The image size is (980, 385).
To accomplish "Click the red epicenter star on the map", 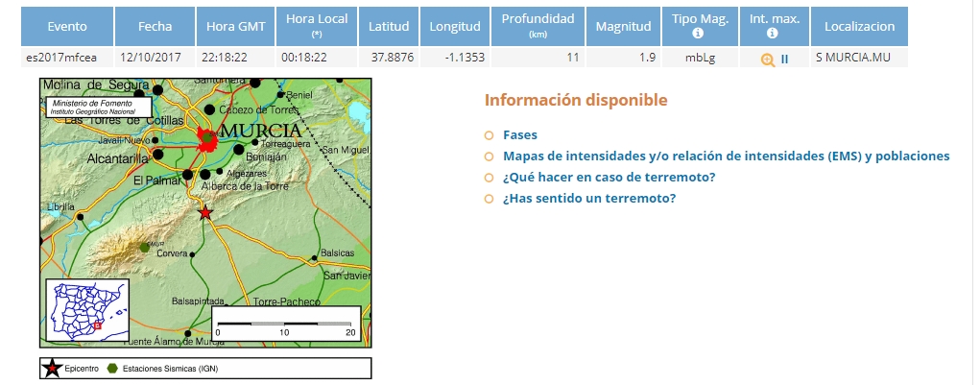I will [x=204, y=212].
